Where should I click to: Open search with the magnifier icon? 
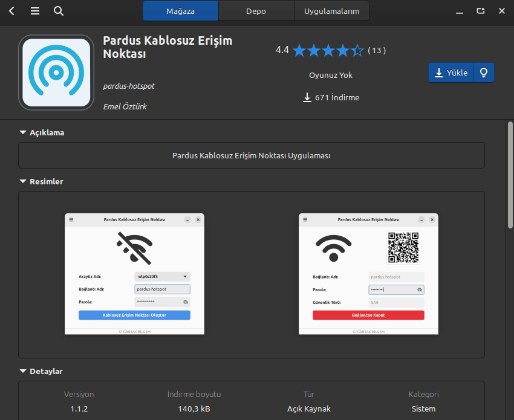[58, 11]
